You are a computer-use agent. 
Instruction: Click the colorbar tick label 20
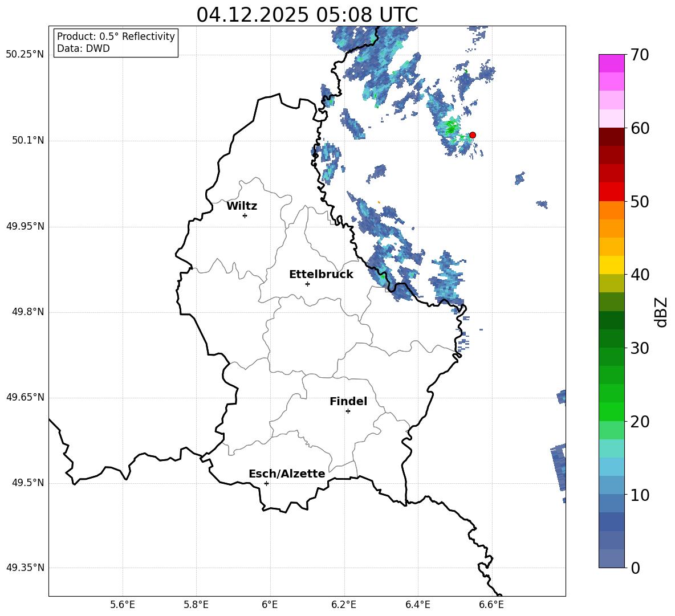point(640,421)
